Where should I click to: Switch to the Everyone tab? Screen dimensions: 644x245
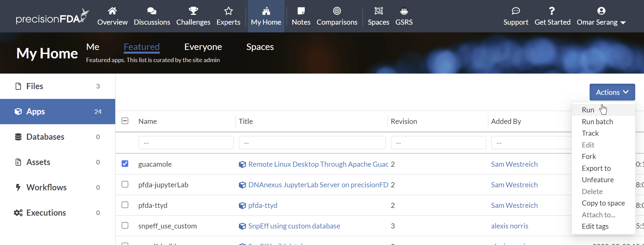point(203,47)
